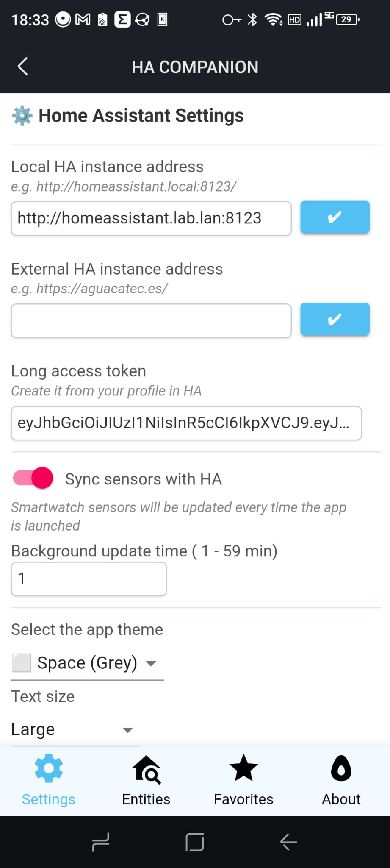
Task: Click the Space (Grey) theme color swatch
Action: coord(21,663)
